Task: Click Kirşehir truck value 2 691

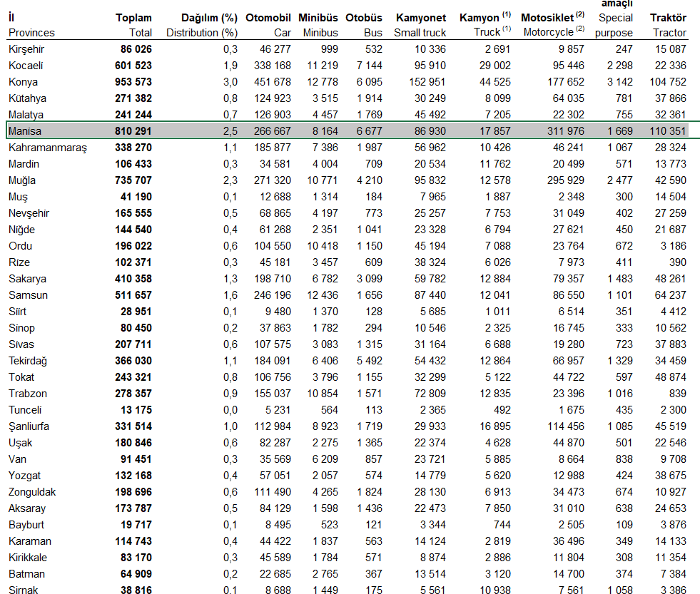Action: 497,49
